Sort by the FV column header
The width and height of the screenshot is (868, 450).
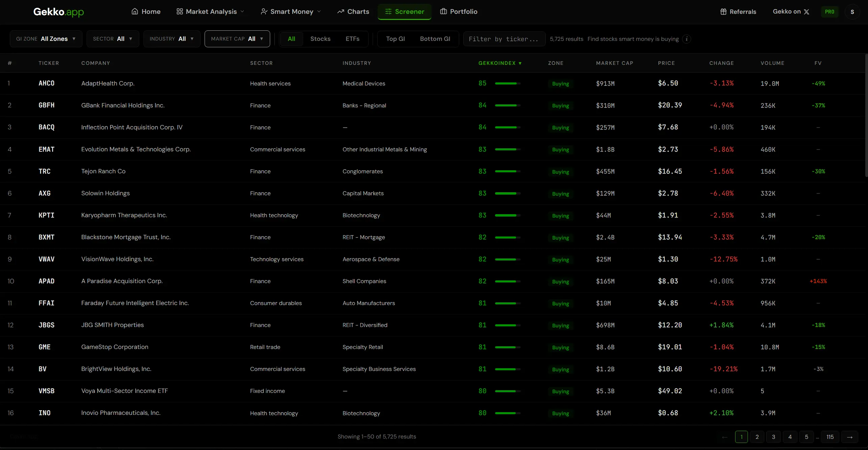click(x=818, y=63)
